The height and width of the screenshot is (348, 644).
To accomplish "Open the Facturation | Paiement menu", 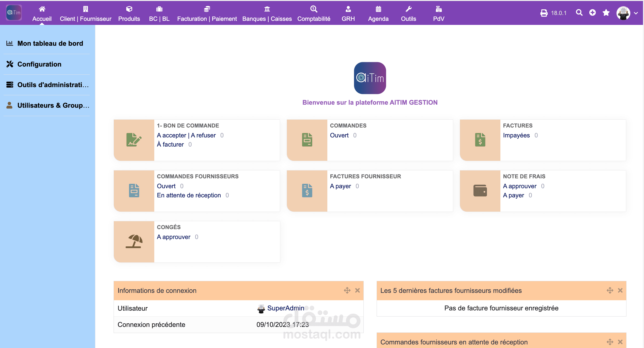I will [x=207, y=14].
